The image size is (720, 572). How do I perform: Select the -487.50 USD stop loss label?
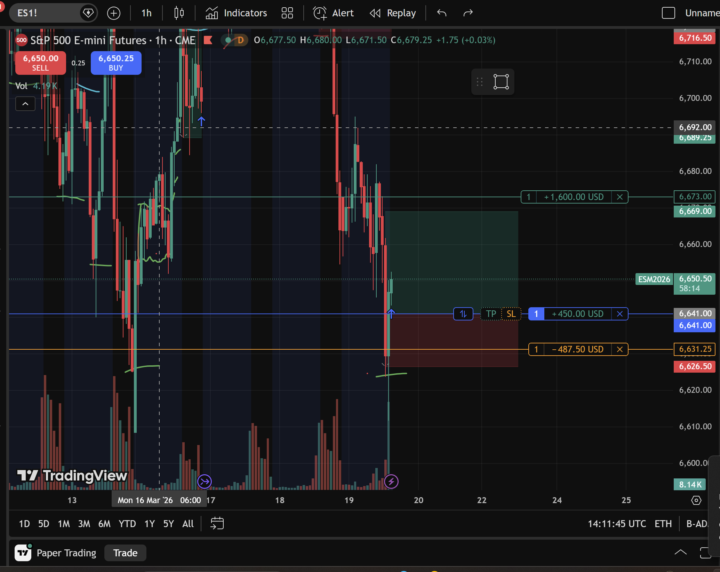[578, 349]
